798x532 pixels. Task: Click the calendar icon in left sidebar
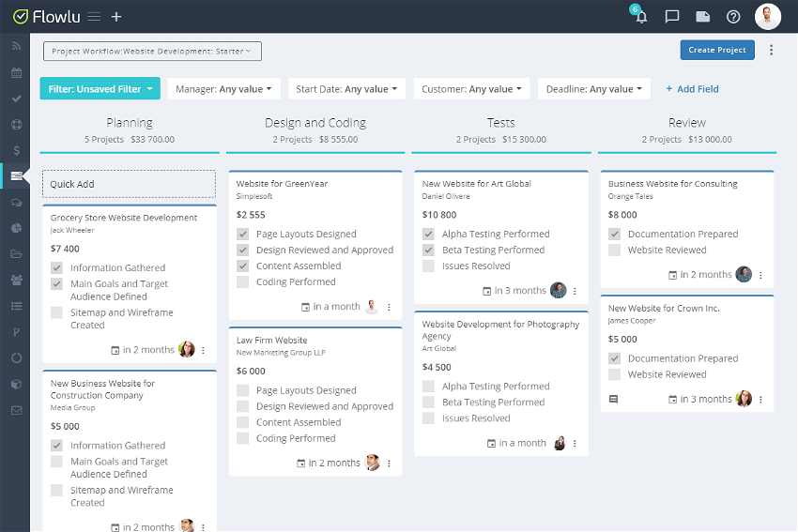pyautogui.click(x=16, y=72)
